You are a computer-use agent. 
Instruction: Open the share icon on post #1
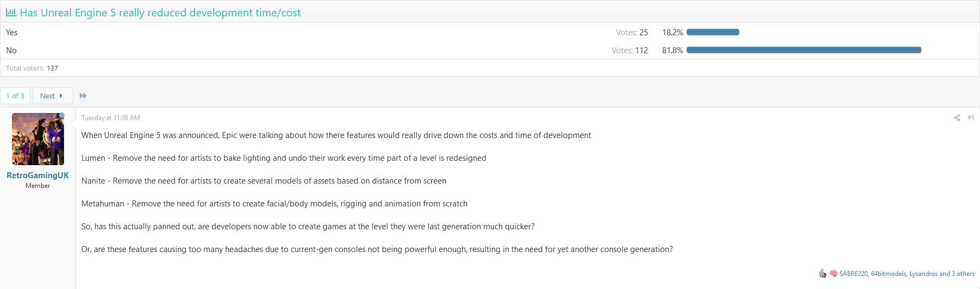[957, 117]
